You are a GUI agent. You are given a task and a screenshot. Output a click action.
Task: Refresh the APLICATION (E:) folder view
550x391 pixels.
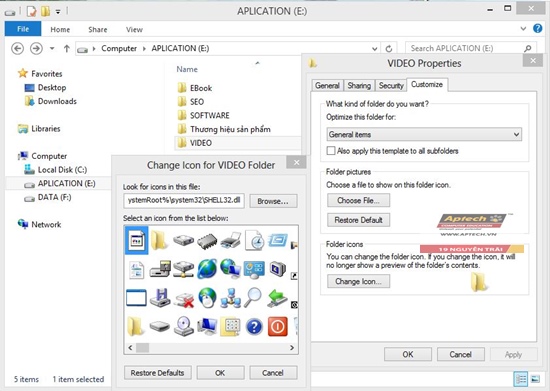389,48
